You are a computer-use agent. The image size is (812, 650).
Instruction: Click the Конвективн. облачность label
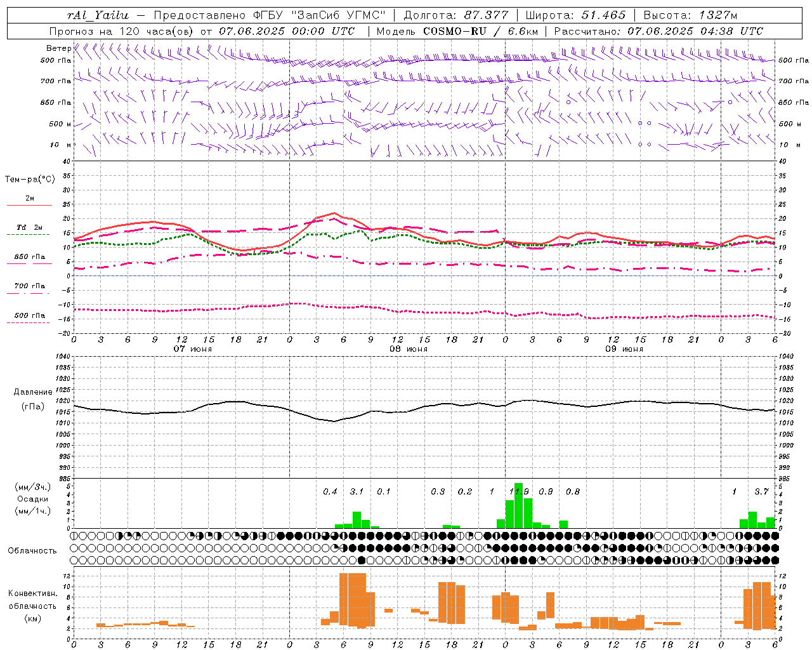pyautogui.click(x=32, y=600)
